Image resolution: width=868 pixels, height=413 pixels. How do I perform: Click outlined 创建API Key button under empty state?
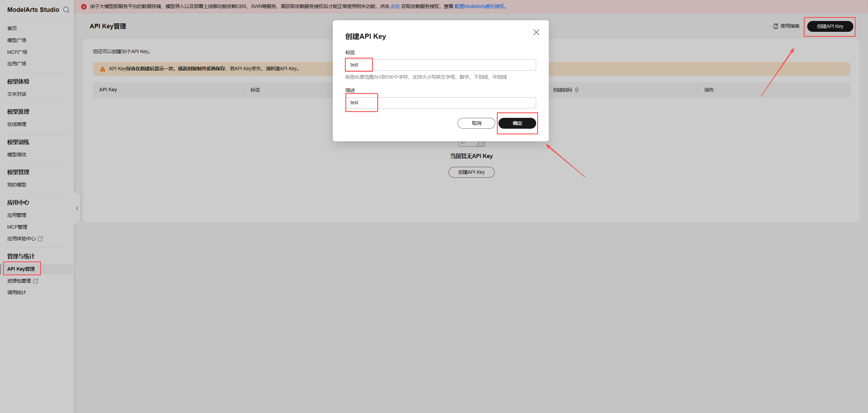[x=471, y=172]
